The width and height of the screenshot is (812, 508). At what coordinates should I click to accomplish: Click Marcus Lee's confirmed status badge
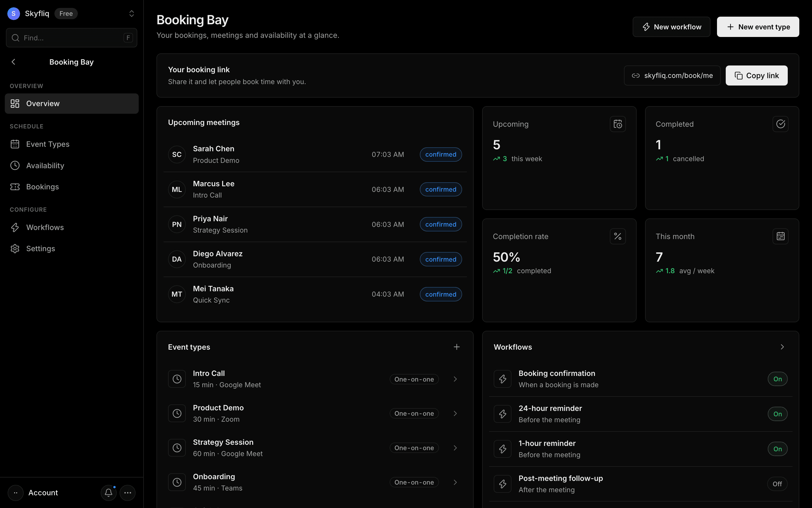coord(441,189)
